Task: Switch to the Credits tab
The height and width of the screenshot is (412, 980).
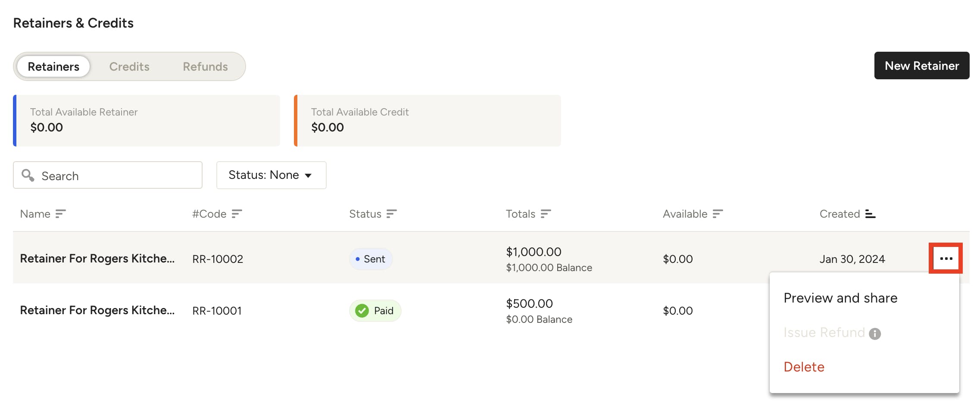Action: point(129,66)
